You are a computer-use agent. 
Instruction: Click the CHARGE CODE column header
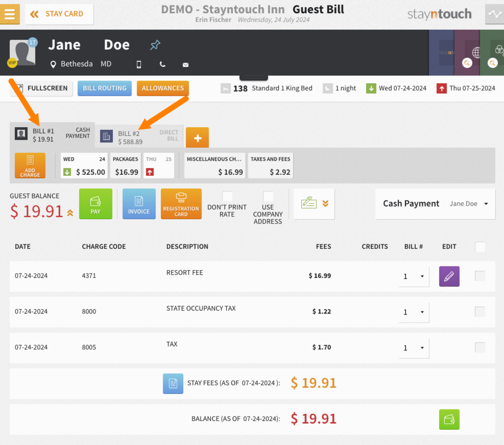(104, 247)
